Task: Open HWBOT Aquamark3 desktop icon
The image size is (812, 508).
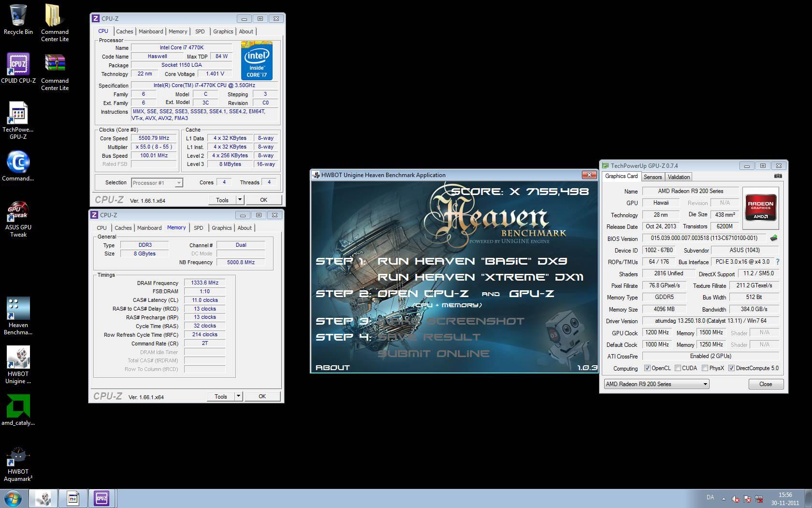Action: coord(18,457)
